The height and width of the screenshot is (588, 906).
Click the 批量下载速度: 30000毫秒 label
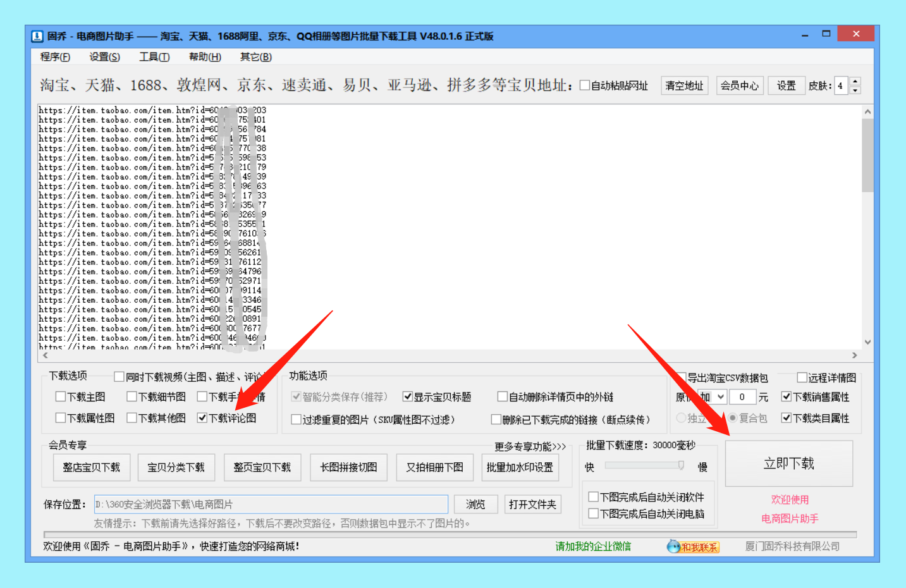[640, 445]
